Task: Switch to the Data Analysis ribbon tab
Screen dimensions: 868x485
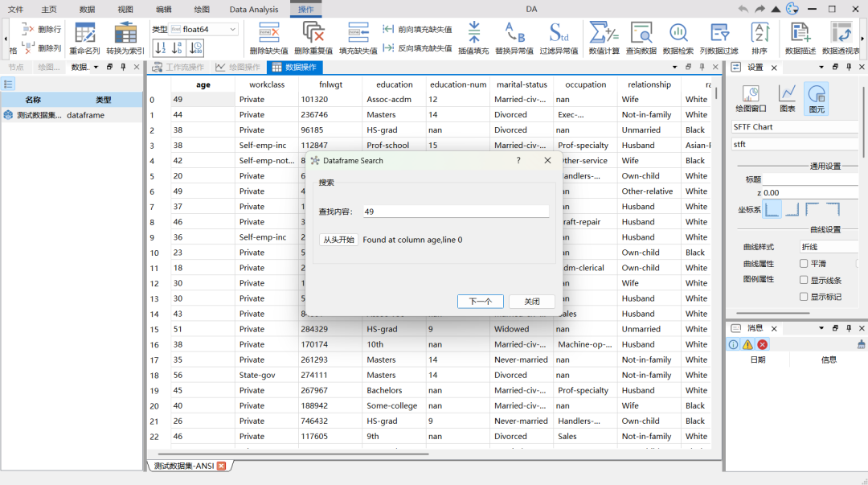Action: [x=253, y=9]
